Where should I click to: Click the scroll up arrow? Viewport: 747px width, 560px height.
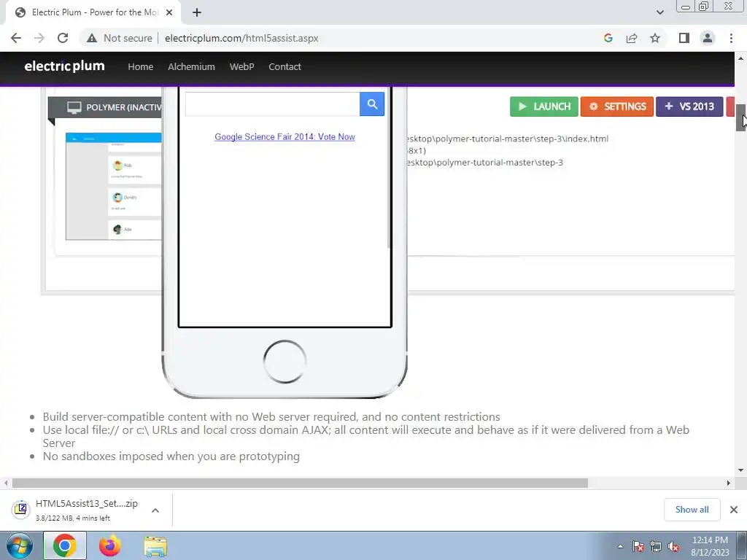[x=740, y=58]
